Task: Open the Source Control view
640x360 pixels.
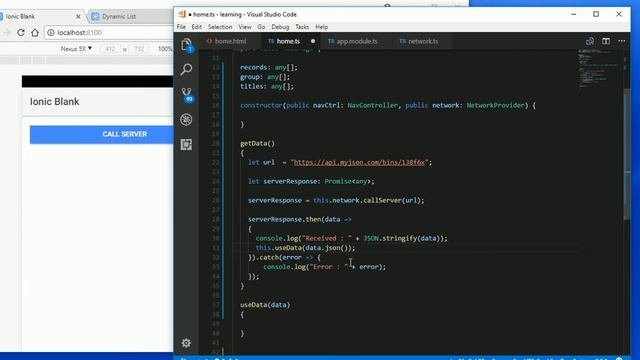Action: (187, 95)
